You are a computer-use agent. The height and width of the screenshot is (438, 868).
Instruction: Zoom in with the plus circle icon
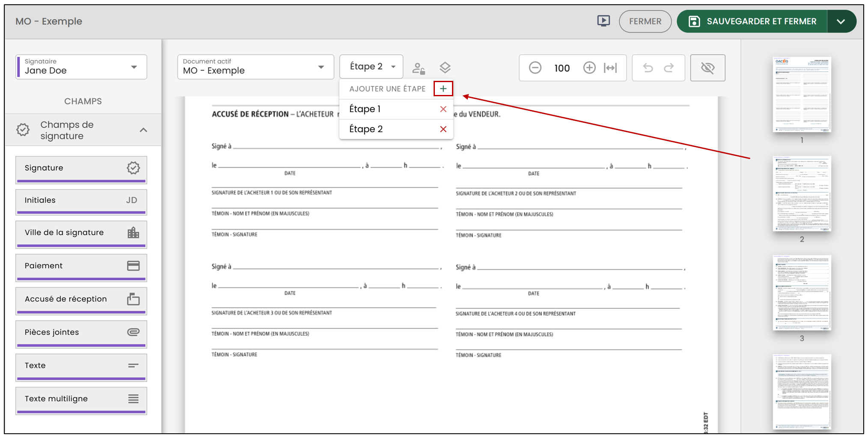[x=589, y=68]
